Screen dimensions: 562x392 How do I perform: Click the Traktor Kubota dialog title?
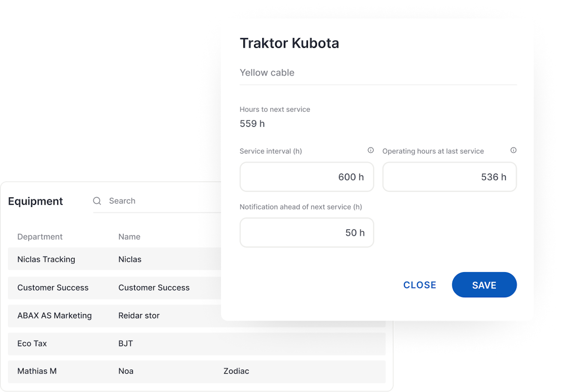tap(289, 43)
